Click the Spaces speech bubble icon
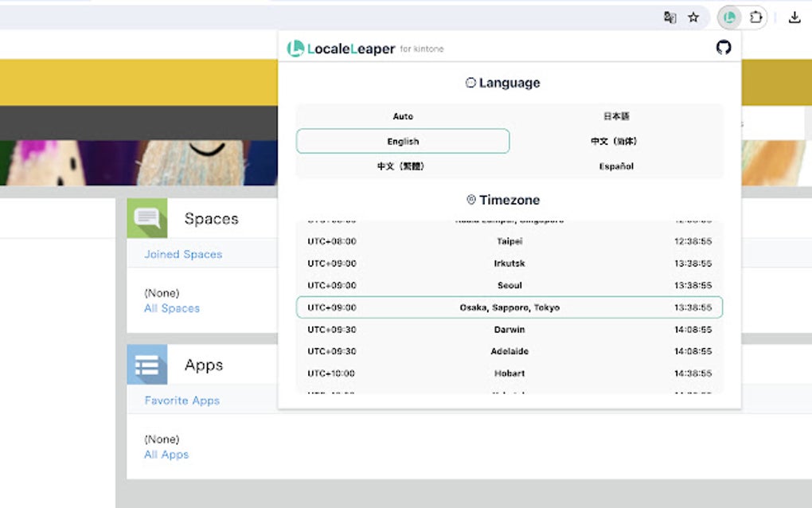The height and width of the screenshot is (508, 812). (147, 218)
